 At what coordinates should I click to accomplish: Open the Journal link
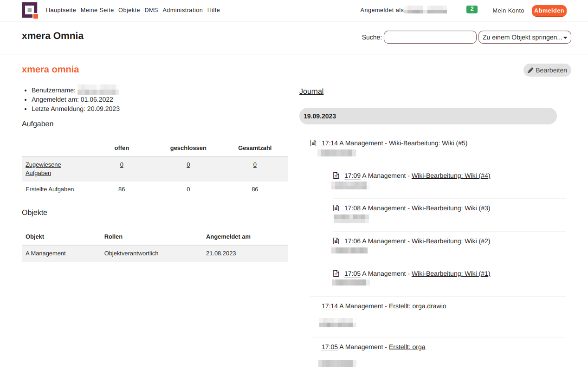pos(311,91)
